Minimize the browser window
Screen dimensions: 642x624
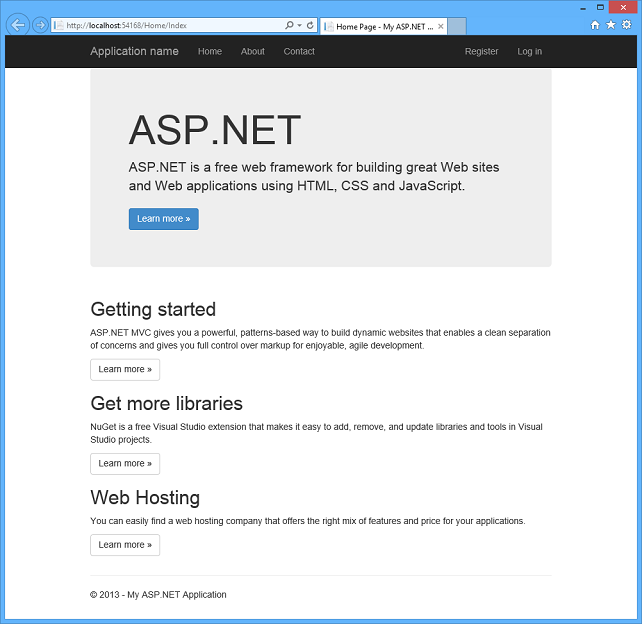583,8
